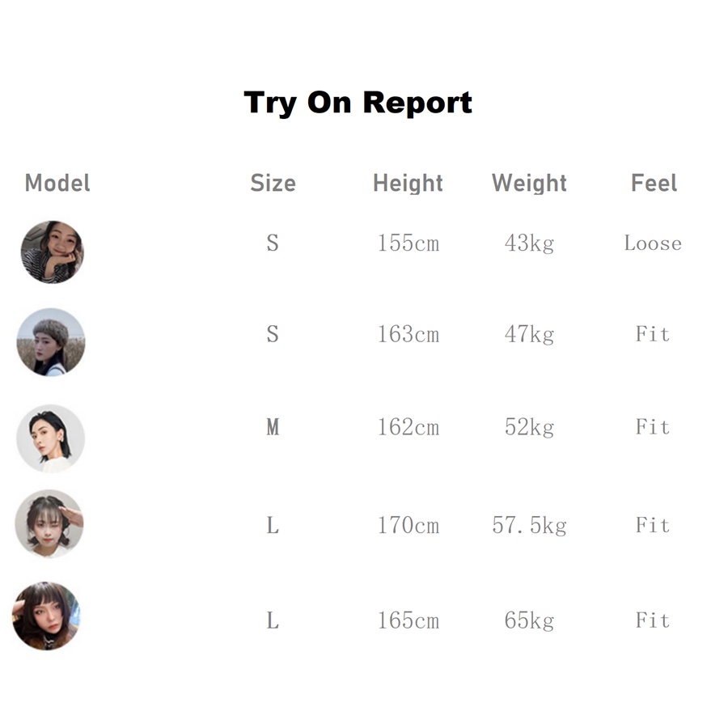Select the "Loose" feel value
Image resolution: width=728 pixels, height=728 pixels.
tap(653, 243)
